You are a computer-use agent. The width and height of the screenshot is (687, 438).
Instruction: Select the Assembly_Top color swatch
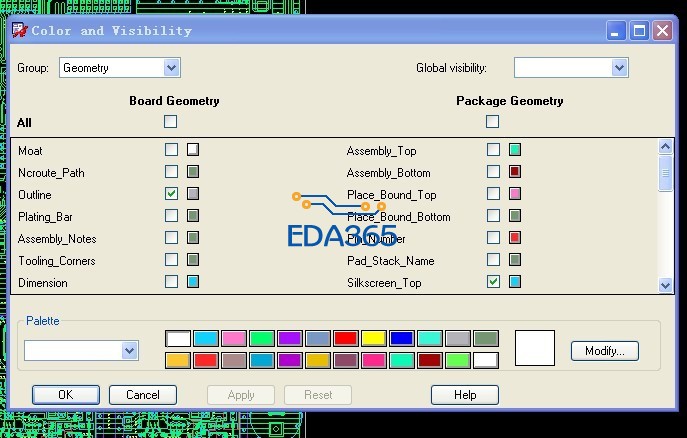[515, 150]
